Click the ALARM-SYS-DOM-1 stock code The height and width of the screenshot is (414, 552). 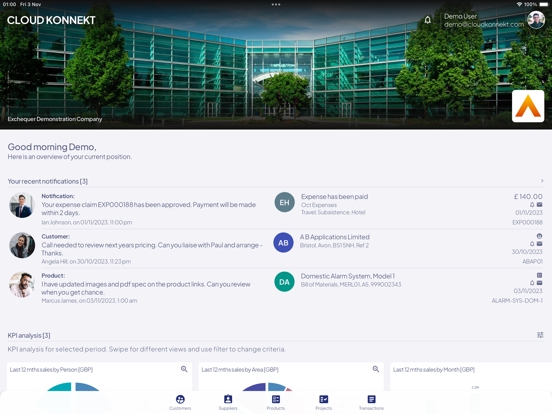pos(517,301)
